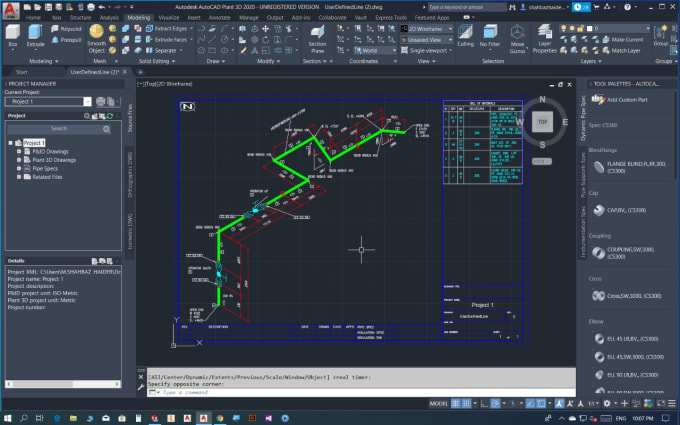Select the Move tool in Modify panel
The width and height of the screenshot is (680, 425).
coord(265,29)
